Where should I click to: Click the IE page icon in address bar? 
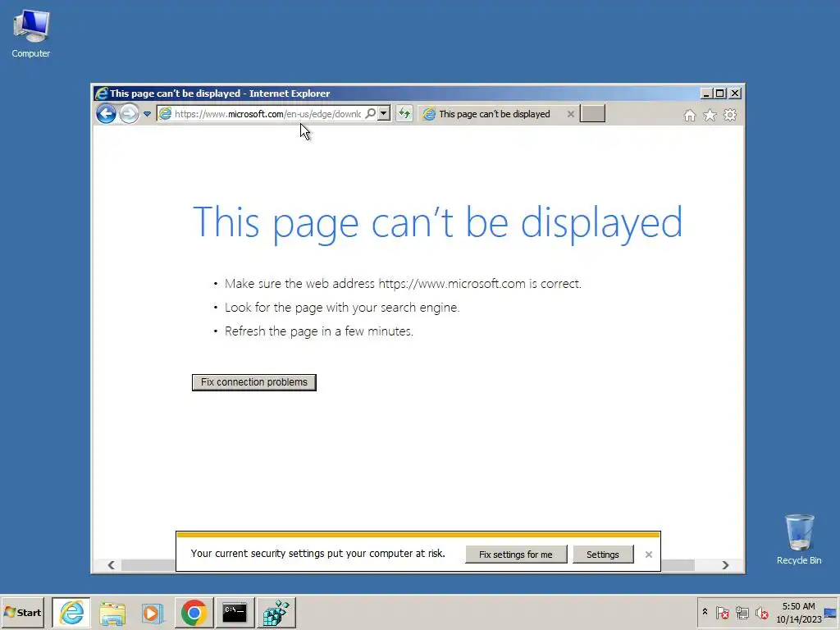pyautogui.click(x=166, y=113)
